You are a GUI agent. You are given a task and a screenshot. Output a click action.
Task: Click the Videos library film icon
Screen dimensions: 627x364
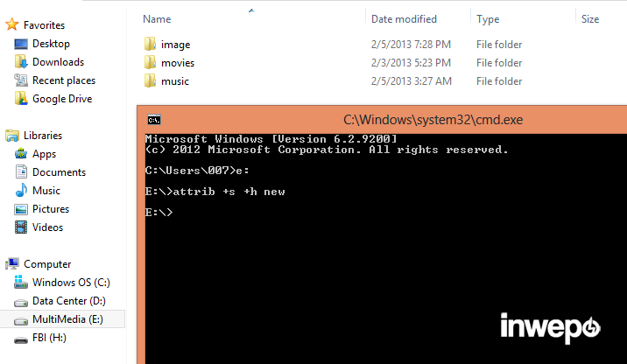tap(21, 227)
